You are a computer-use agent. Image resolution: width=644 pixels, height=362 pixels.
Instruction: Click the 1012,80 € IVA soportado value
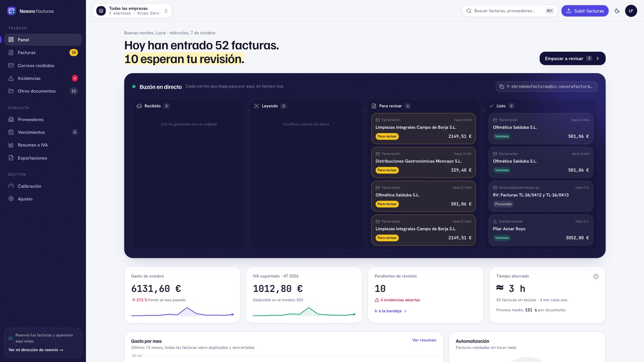pyautogui.click(x=278, y=289)
